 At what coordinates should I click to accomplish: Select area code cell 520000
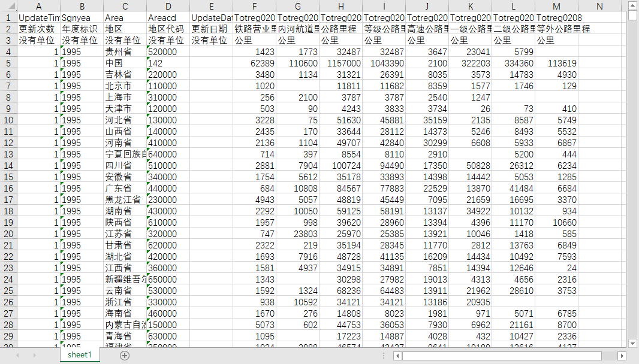[x=168, y=51]
